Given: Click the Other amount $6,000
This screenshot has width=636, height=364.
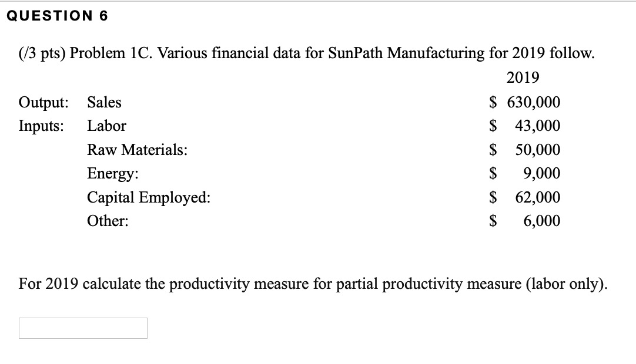Looking at the screenshot, I should 532,221.
